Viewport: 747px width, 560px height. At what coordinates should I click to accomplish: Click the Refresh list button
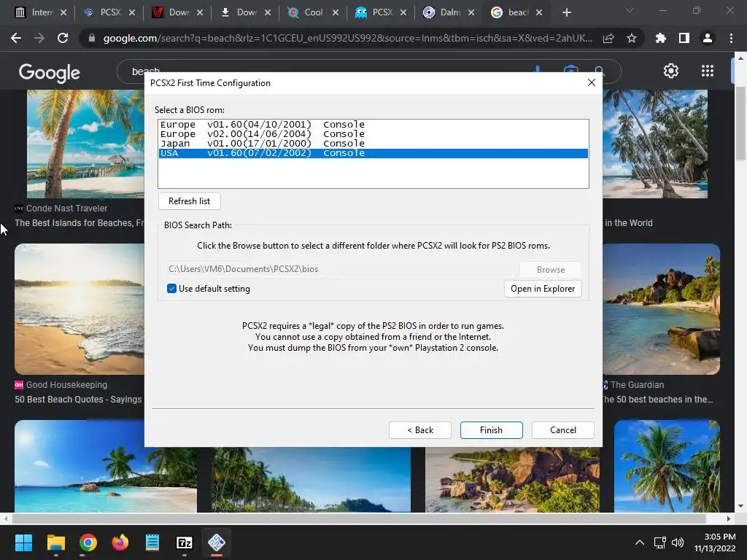pos(189,201)
